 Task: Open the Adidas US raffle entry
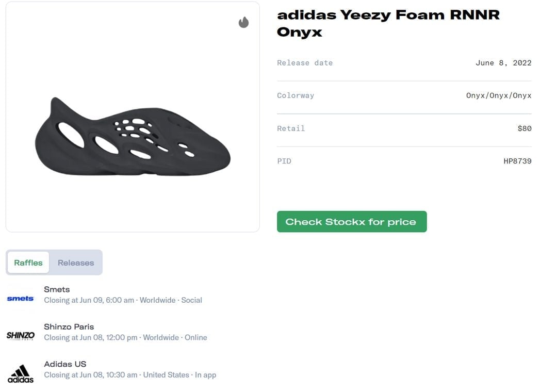pyautogui.click(x=65, y=364)
